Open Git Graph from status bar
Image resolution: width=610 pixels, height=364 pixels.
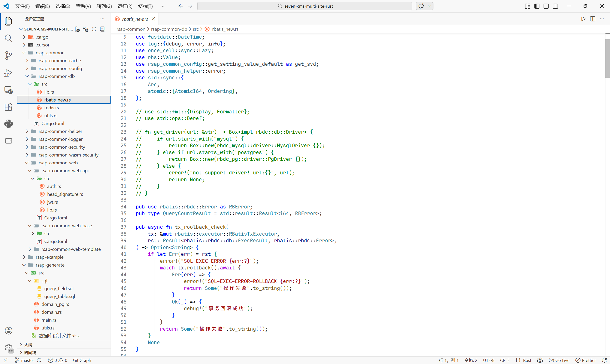tap(82, 360)
